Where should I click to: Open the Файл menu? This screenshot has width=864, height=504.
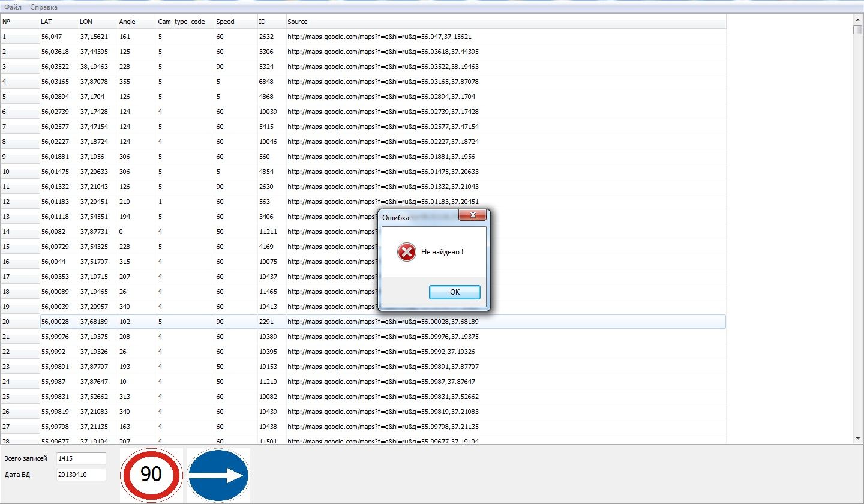click(x=13, y=7)
